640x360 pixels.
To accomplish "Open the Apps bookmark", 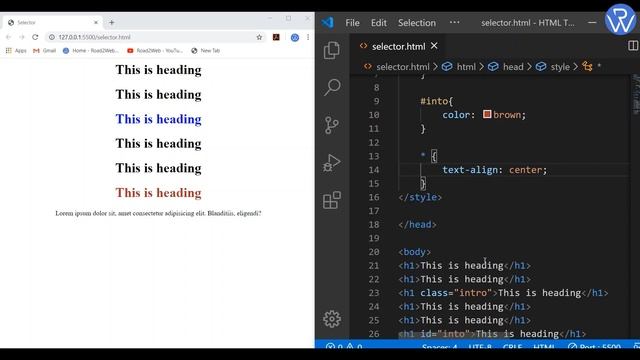I will [x=16, y=51].
